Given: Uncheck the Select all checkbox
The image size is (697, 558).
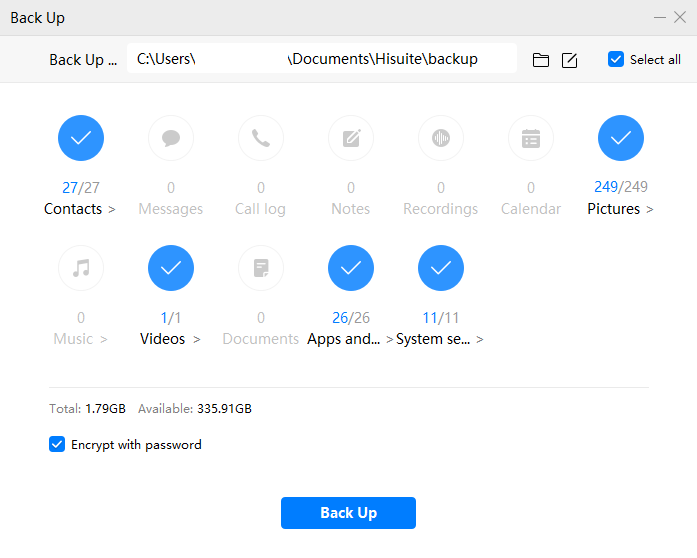Looking at the screenshot, I should pos(616,59).
